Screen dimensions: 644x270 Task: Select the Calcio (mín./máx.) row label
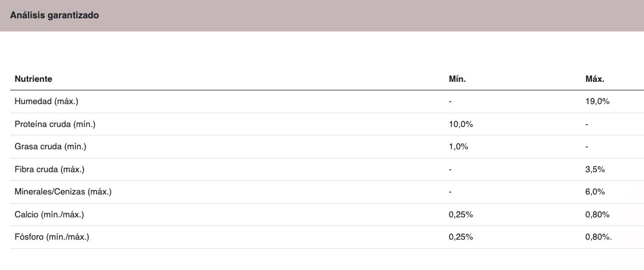click(x=51, y=215)
